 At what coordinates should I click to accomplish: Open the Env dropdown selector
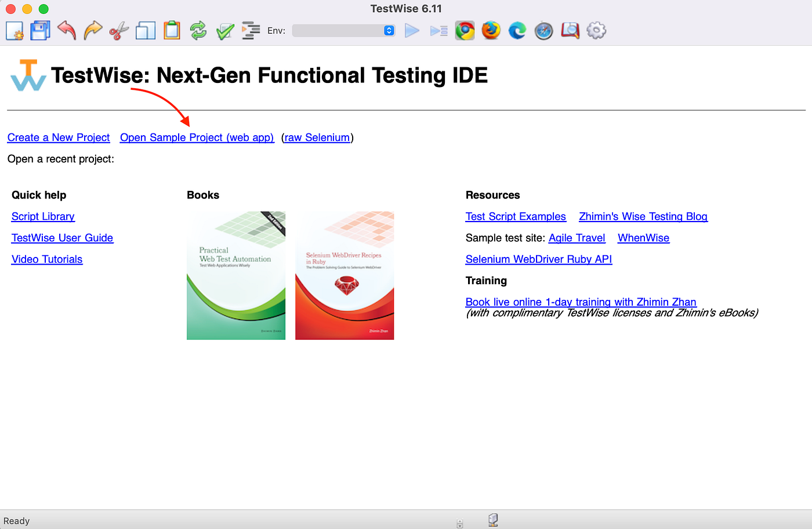[344, 31]
